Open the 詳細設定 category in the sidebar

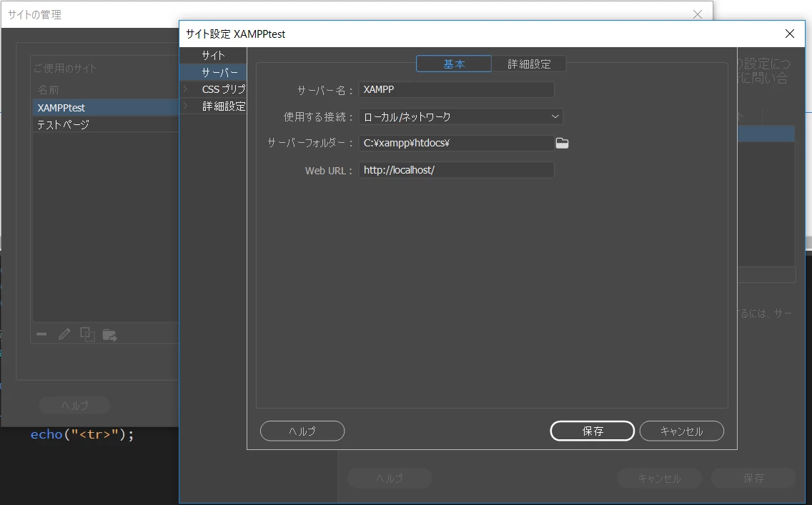(223, 106)
